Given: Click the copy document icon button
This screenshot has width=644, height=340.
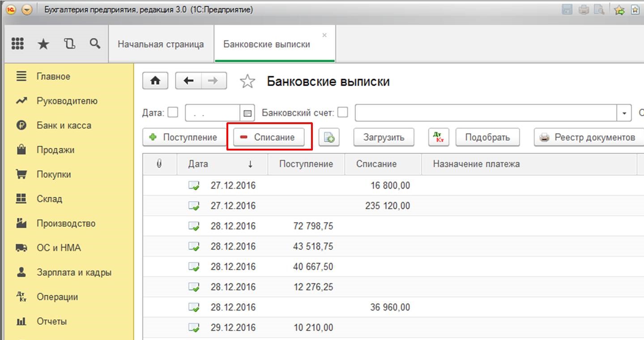Looking at the screenshot, I should click(329, 138).
